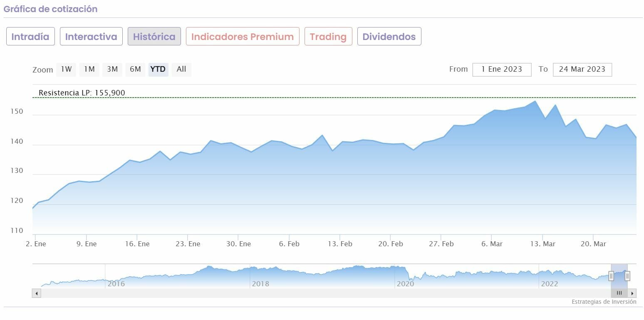Select the 3M zoom range
The image size is (644, 320).
[112, 69]
